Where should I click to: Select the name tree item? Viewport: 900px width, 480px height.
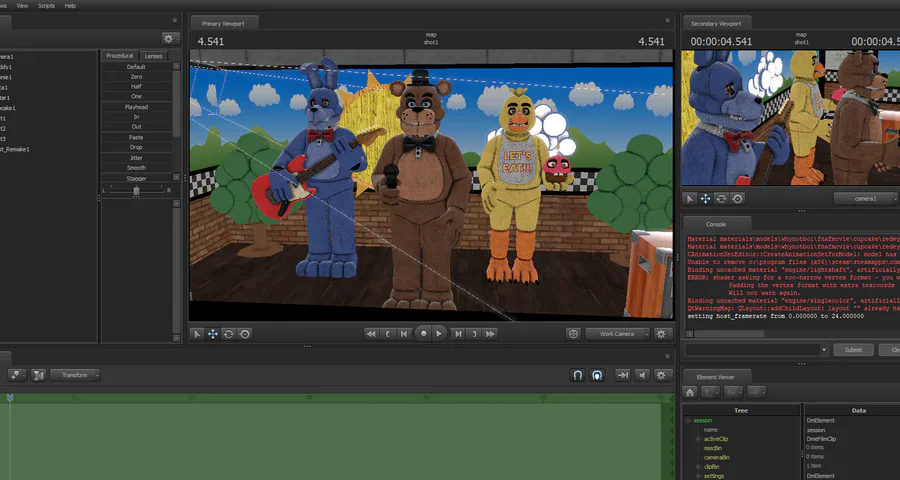[711, 429]
